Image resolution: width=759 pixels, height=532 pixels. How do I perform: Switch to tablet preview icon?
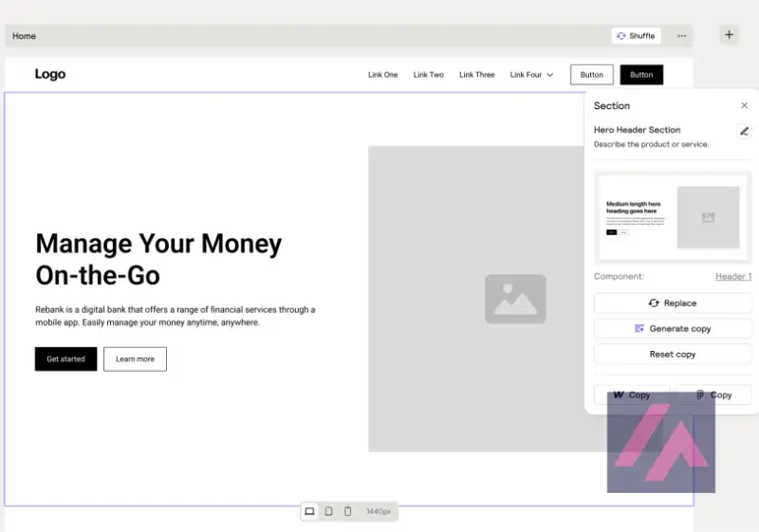pyautogui.click(x=328, y=511)
